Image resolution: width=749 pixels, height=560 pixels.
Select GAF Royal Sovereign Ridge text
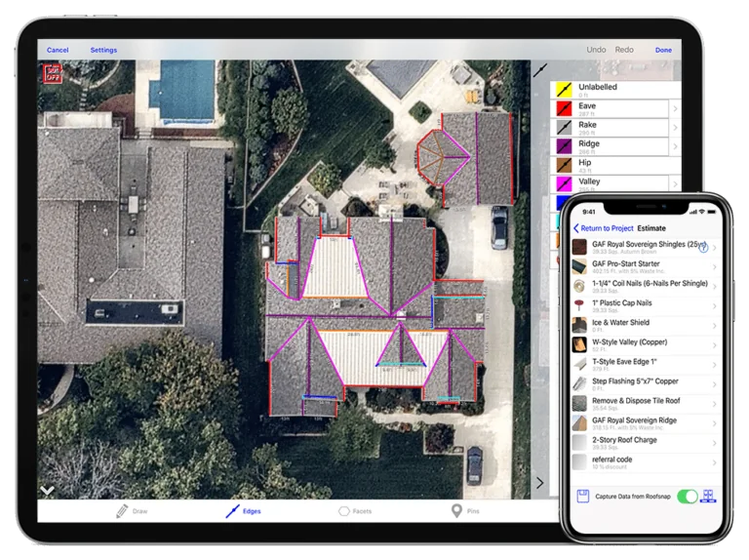pyautogui.click(x=634, y=420)
